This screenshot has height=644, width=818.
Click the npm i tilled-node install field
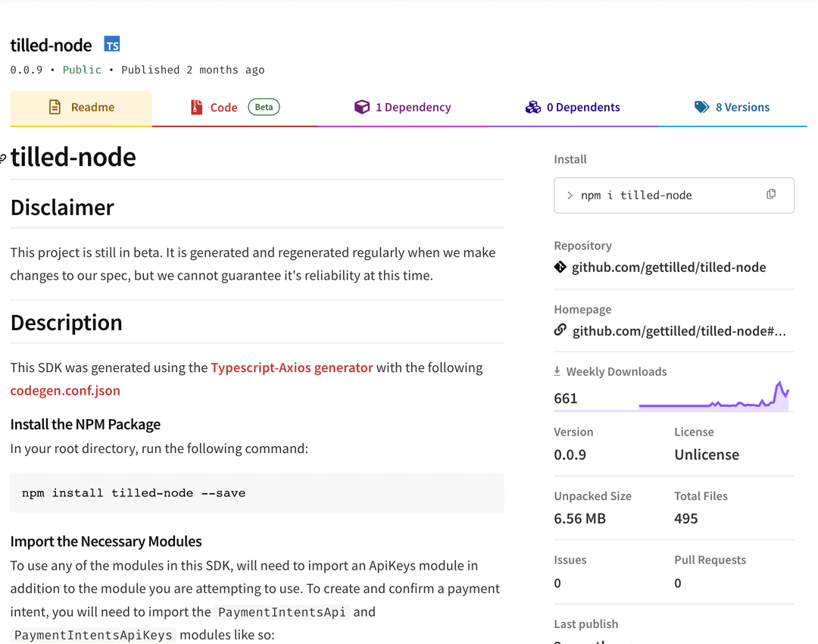[x=674, y=195]
